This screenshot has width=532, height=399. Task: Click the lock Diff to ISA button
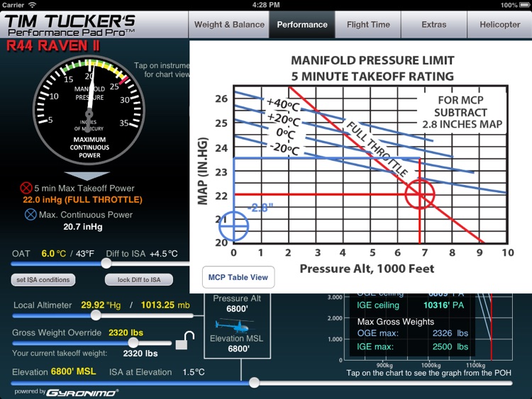(x=139, y=280)
